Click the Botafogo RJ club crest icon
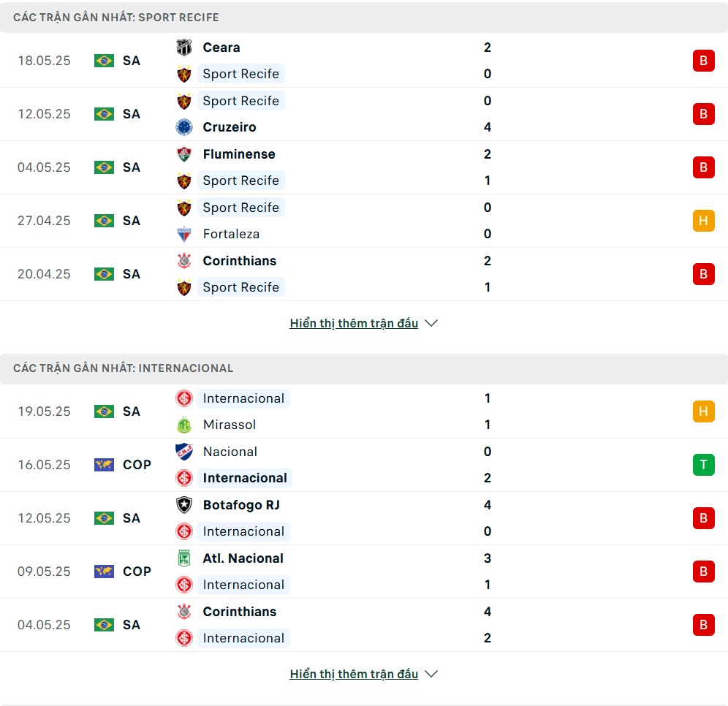Screen dimensions: 728x706 [x=184, y=505]
